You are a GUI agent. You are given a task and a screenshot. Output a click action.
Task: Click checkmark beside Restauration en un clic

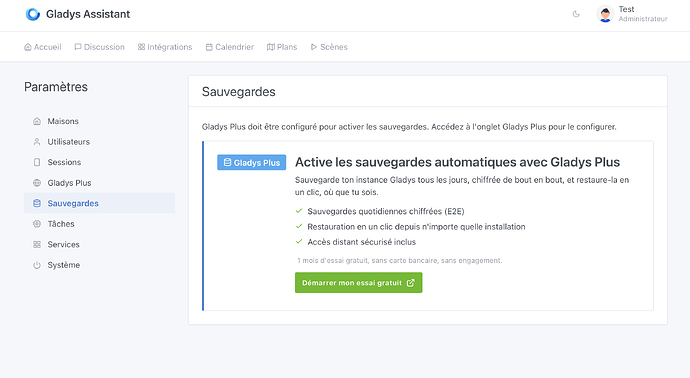click(299, 226)
